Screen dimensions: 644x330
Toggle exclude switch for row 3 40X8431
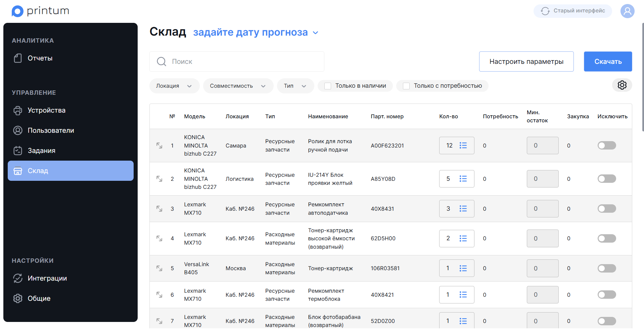coord(606,209)
